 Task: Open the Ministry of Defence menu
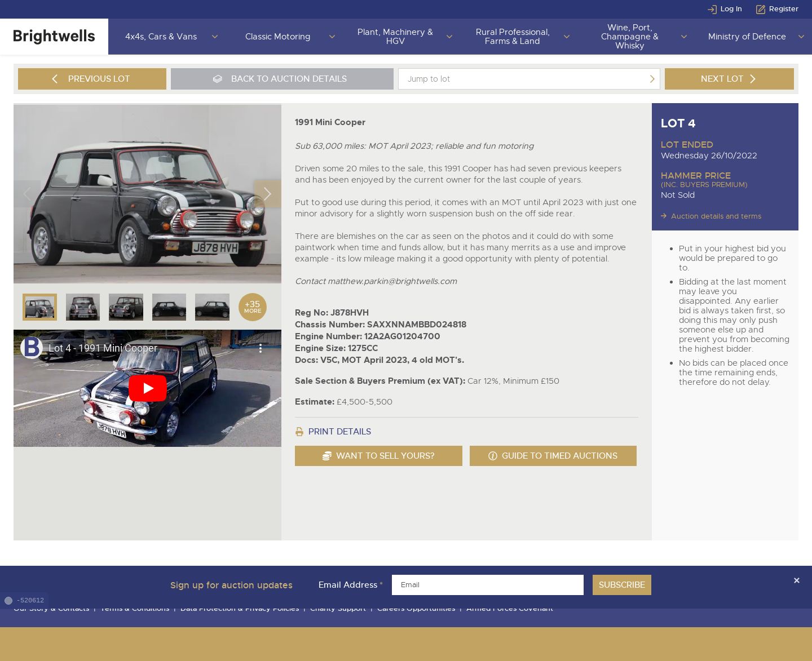747,37
